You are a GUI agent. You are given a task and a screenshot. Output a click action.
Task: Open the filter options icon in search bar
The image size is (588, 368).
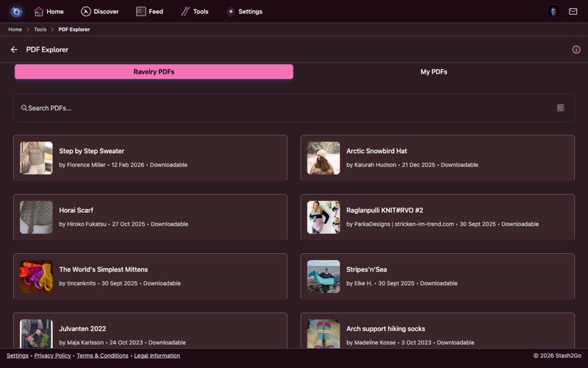[560, 108]
